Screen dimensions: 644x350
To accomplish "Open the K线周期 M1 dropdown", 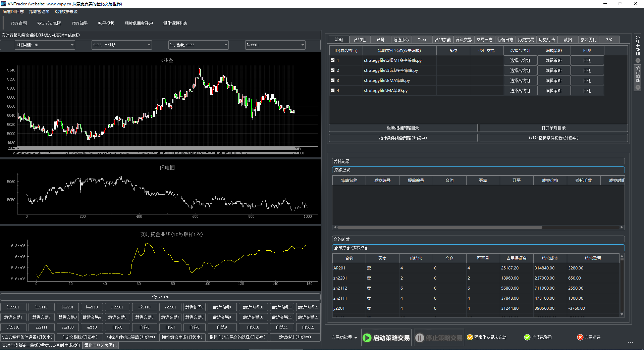I will click(72, 45).
